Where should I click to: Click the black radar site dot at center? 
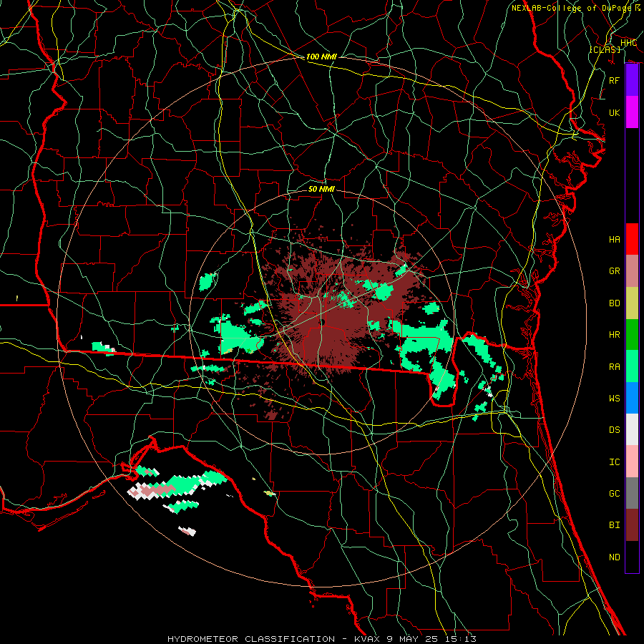pos(323,322)
